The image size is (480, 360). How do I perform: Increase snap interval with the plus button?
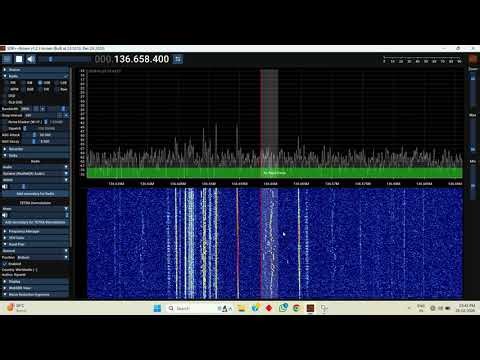tap(66, 115)
